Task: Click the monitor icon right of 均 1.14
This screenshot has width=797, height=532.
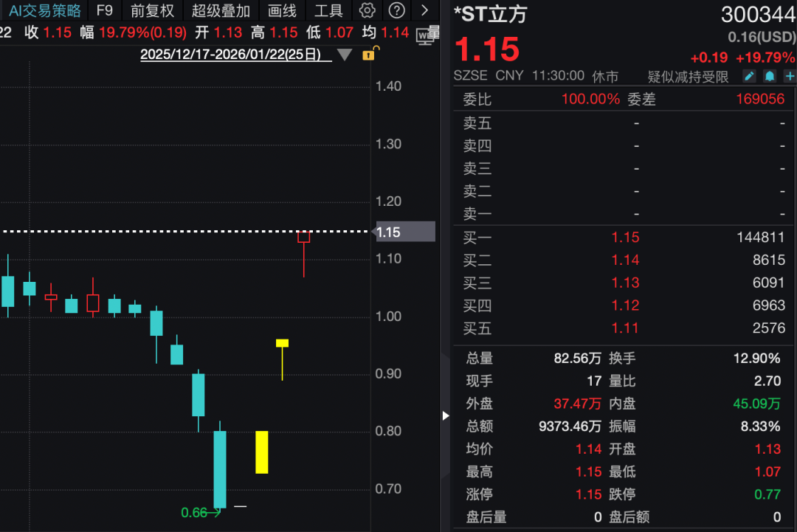Action: [425, 34]
